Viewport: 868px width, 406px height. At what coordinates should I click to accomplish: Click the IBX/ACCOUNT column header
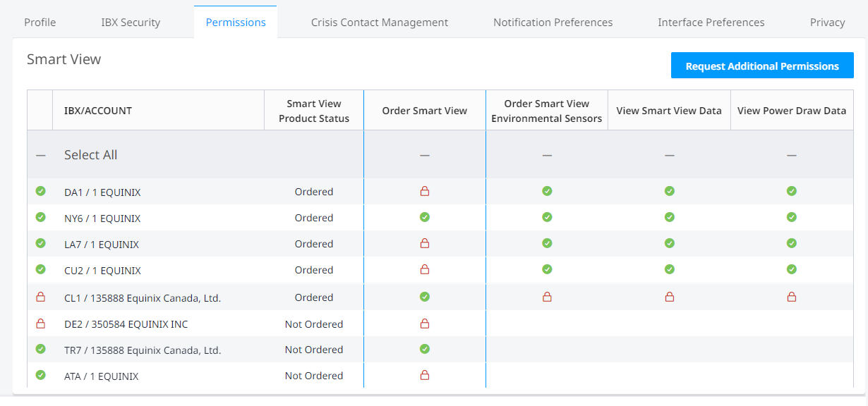click(98, 111)
